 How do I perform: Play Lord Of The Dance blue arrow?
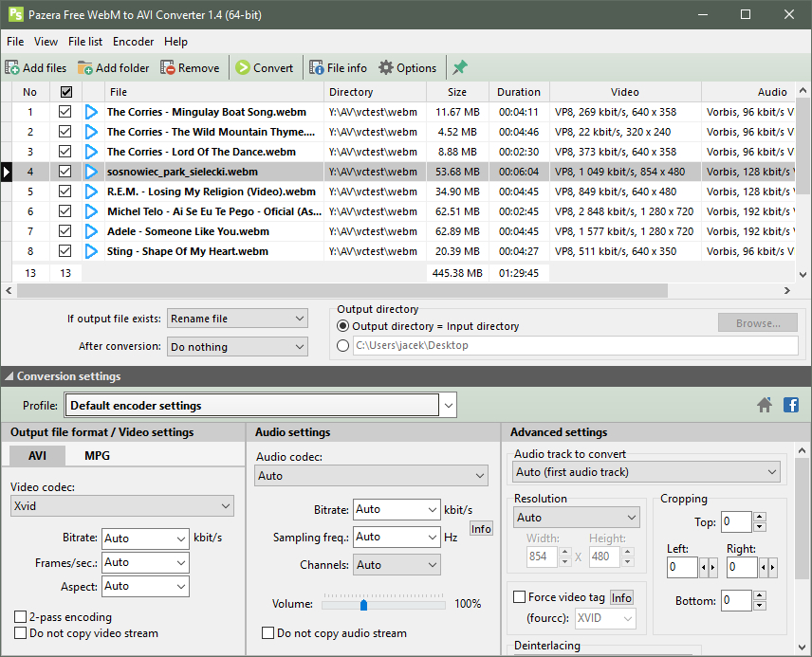[x=91, y=152]
